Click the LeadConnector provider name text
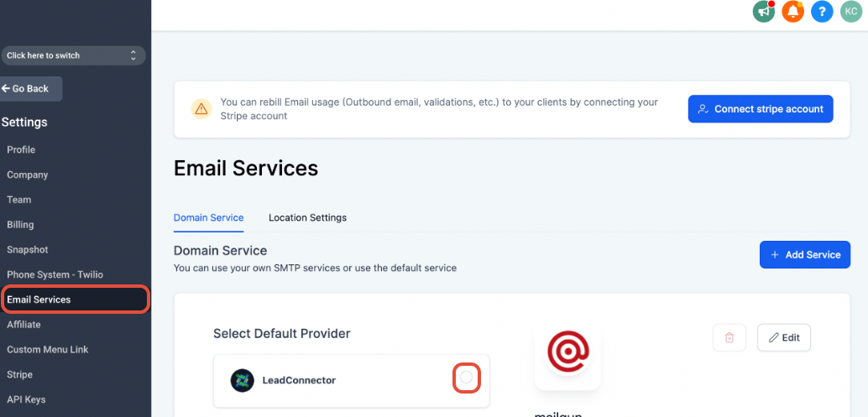This screenshot has width=868, height=417. [299, 380]
